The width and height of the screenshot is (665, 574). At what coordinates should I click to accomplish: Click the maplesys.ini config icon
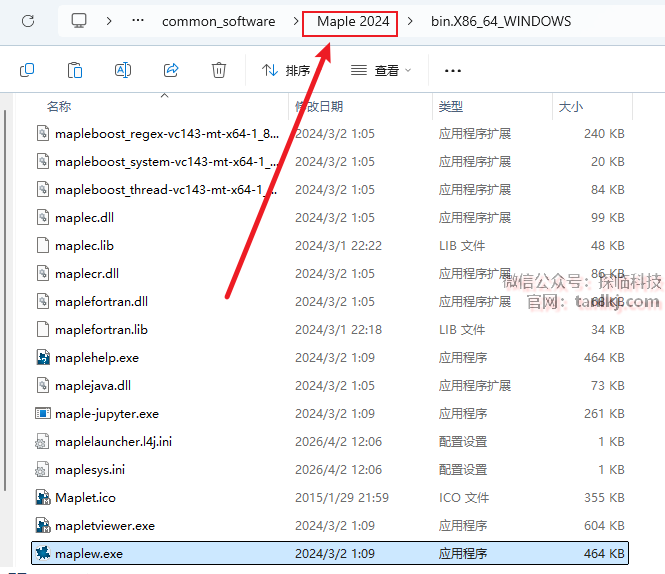click(42, 470)
